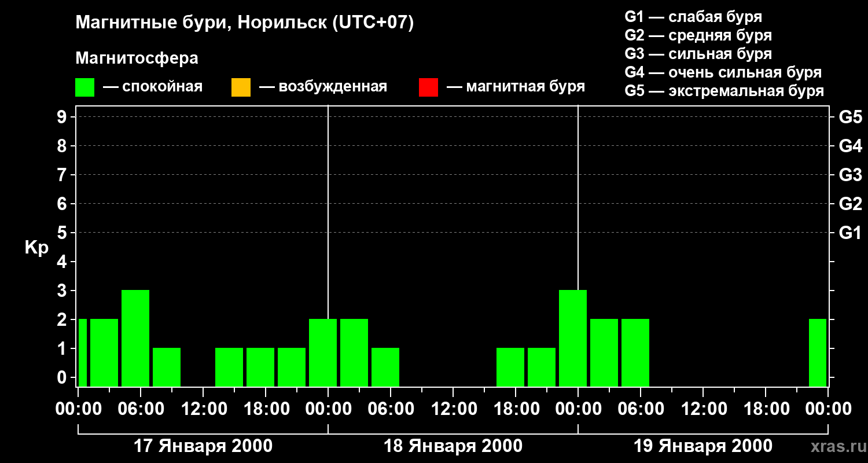The width and height of the screenshot is (868, 463).
Task: Click the G5 label on the right axis
Action: 851,117
